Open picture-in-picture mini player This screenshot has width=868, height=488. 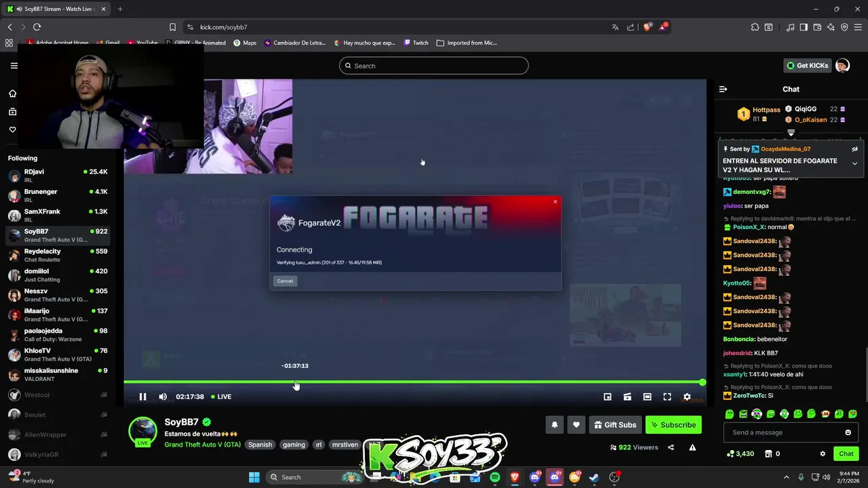pos(608,396)
